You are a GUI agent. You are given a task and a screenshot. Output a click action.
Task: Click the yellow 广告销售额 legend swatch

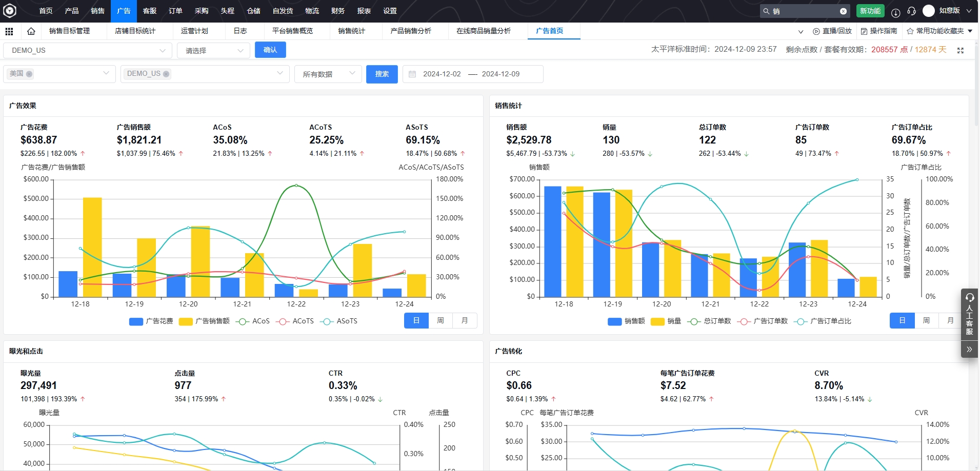click(x=186, y=321)
